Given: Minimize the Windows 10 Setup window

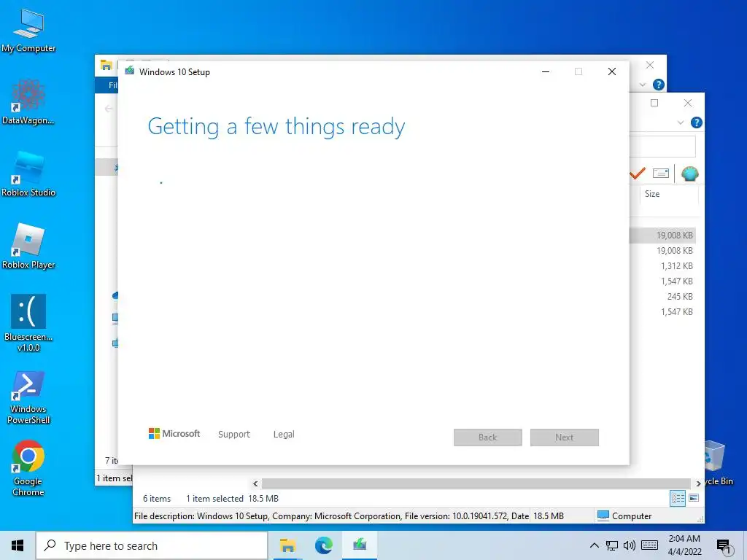Looking at the screenshot, I should pos(546,71).
